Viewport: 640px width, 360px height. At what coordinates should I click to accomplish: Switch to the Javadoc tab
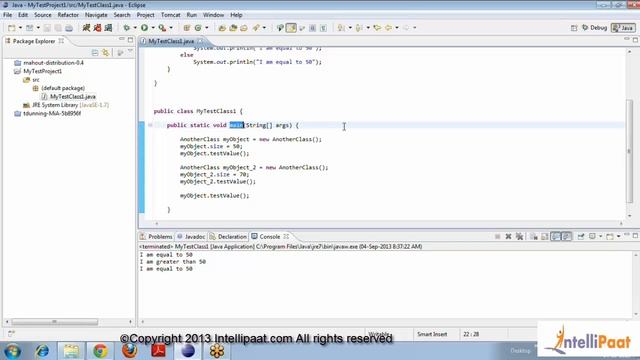[191, 236]
